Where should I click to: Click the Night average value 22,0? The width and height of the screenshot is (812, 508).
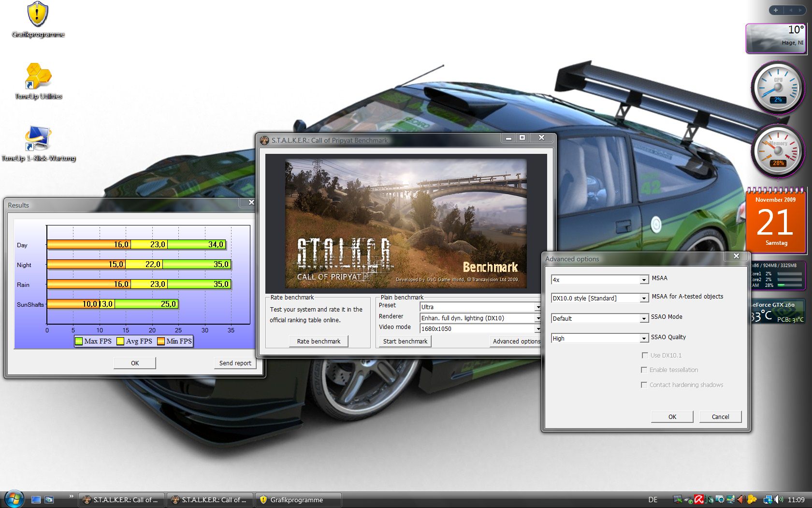153,264
